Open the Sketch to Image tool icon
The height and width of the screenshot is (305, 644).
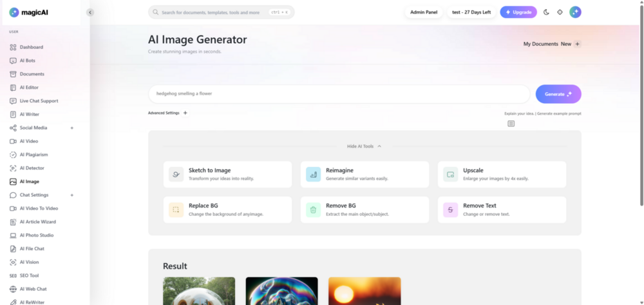click(176, 174)
